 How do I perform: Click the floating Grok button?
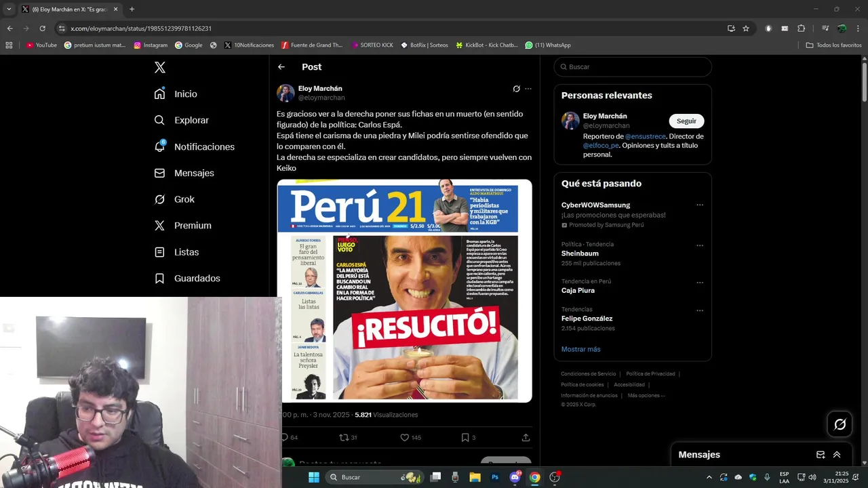click(840, 424)
